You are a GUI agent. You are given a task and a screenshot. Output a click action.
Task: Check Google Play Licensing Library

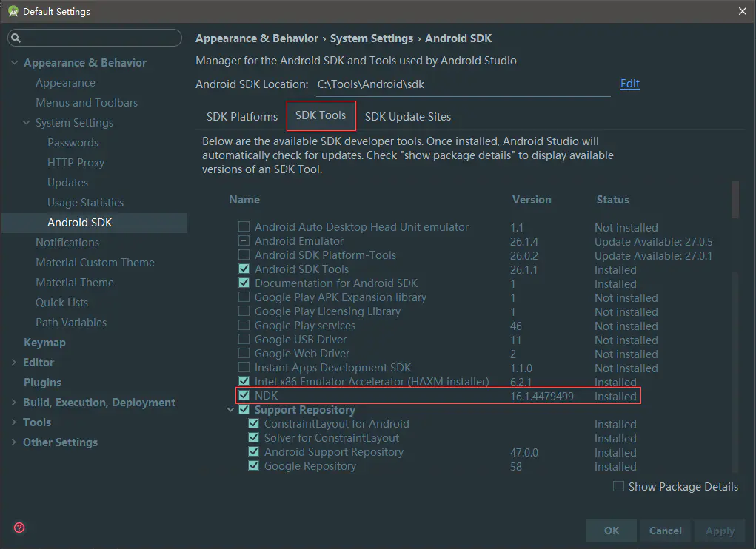coord(244,311)
